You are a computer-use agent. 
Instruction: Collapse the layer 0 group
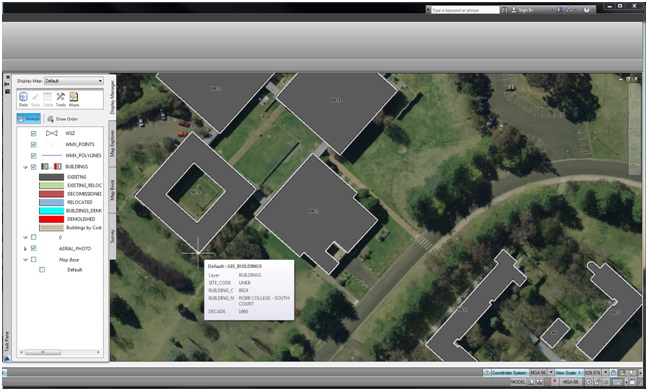pos(25,237)
